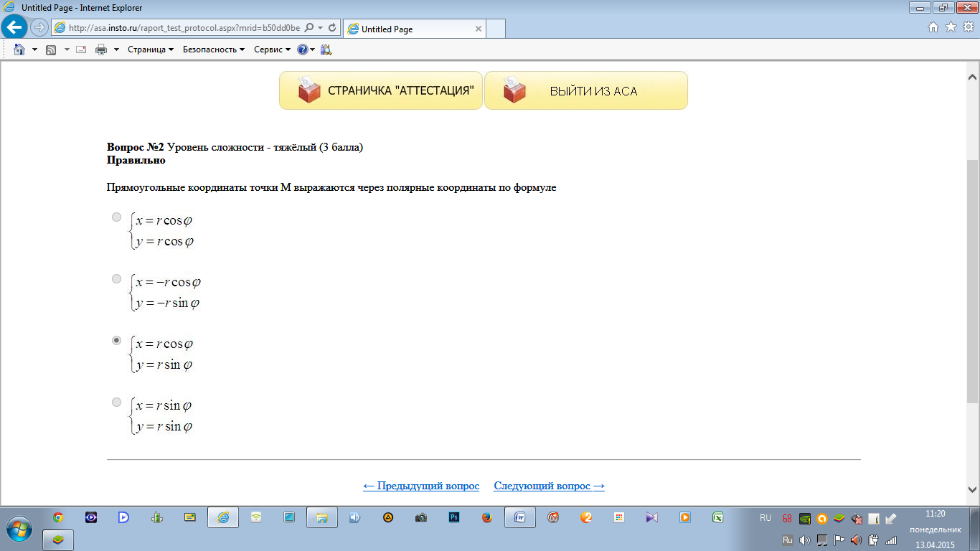Click the vertical scrollbar thumb
This screenshot has height=551, width=980.
[x=973, y=281]
